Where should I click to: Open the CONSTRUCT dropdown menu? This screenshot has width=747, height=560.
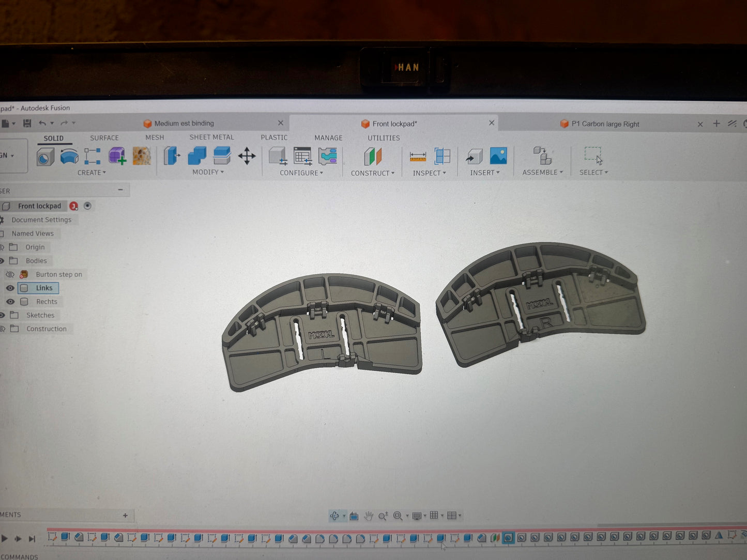373,173
